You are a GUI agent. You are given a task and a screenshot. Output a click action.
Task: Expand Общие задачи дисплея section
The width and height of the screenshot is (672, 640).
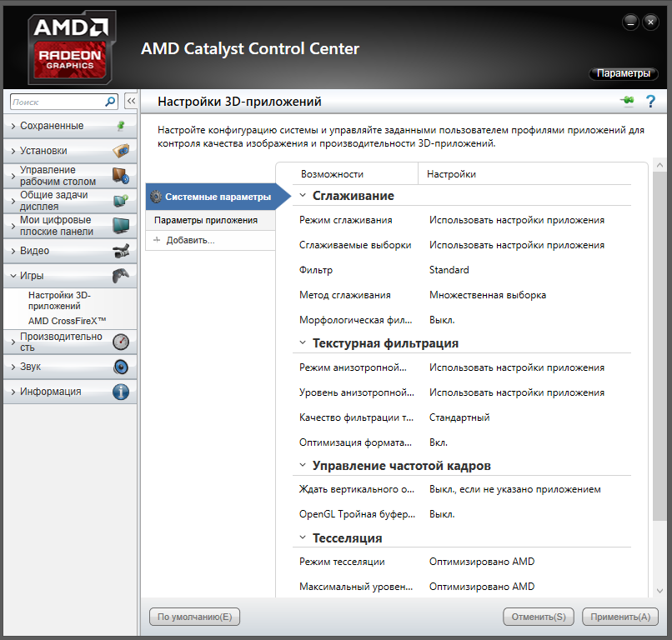(x=13, y=201)
